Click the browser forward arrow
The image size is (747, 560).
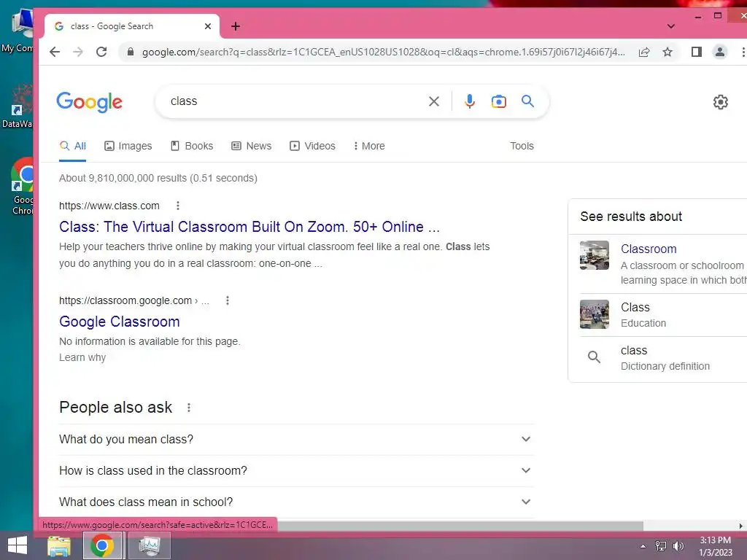point(78,52)
